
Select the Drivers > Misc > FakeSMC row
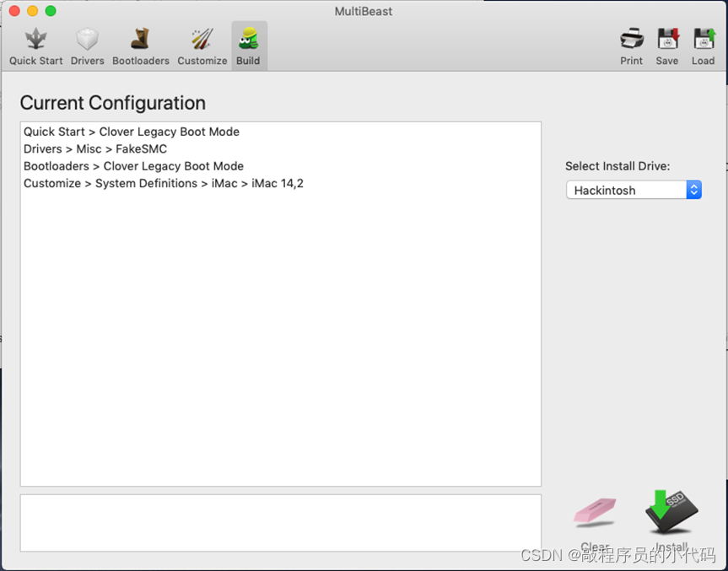280,149
